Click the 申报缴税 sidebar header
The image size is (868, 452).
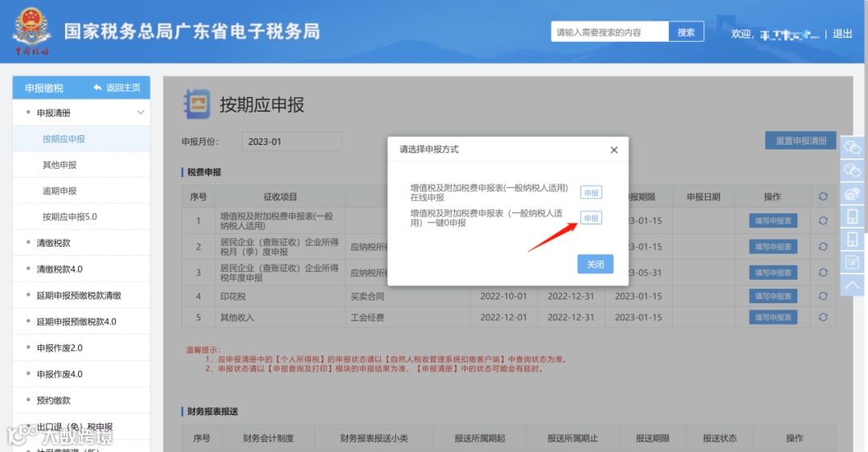44,88
